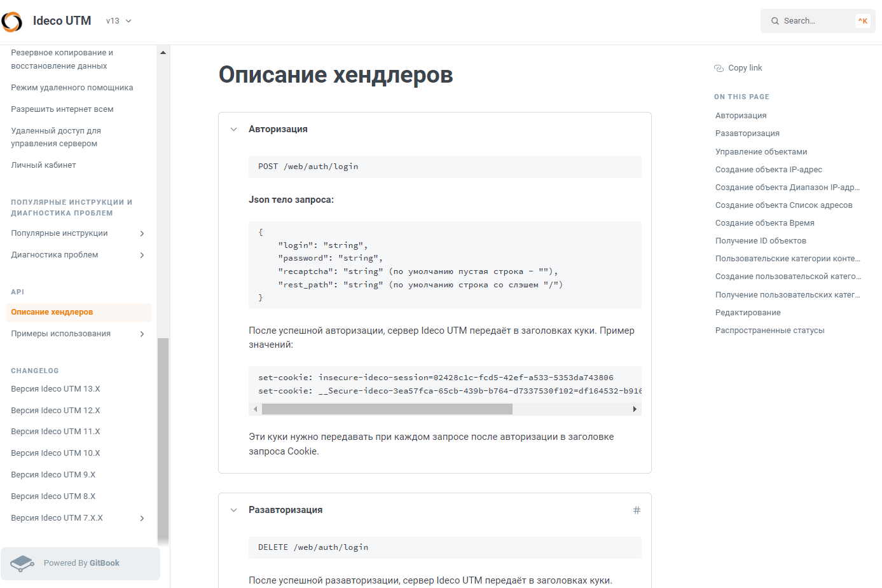The width and height of the screenshot is (882, 588).
Task: Expand Популярные инструкции submenu chevron
Action: tap(142, 233)
